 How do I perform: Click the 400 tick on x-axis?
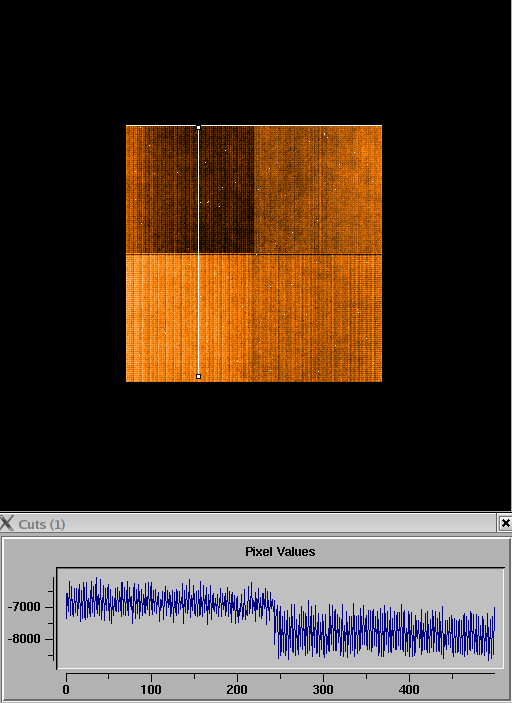point(409,689)
